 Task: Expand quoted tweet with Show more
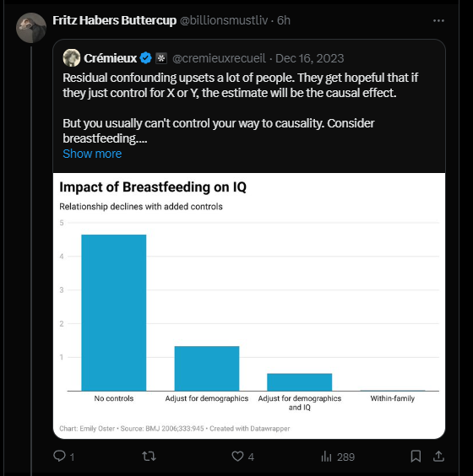92,154
